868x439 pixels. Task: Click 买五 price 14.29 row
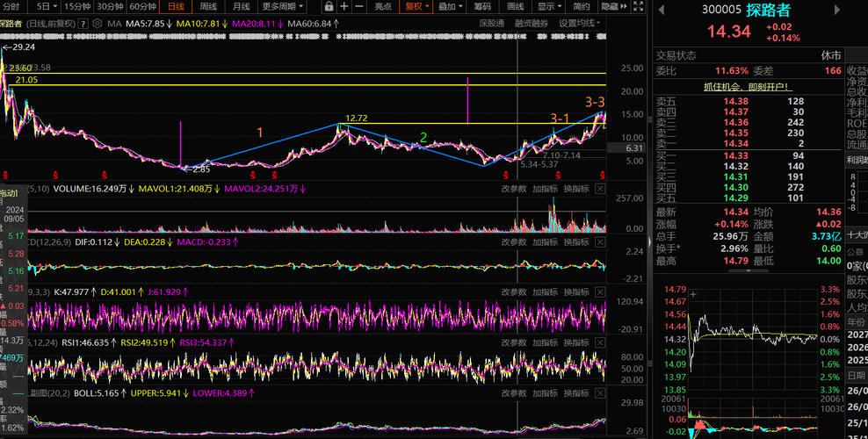coord(747,198)
